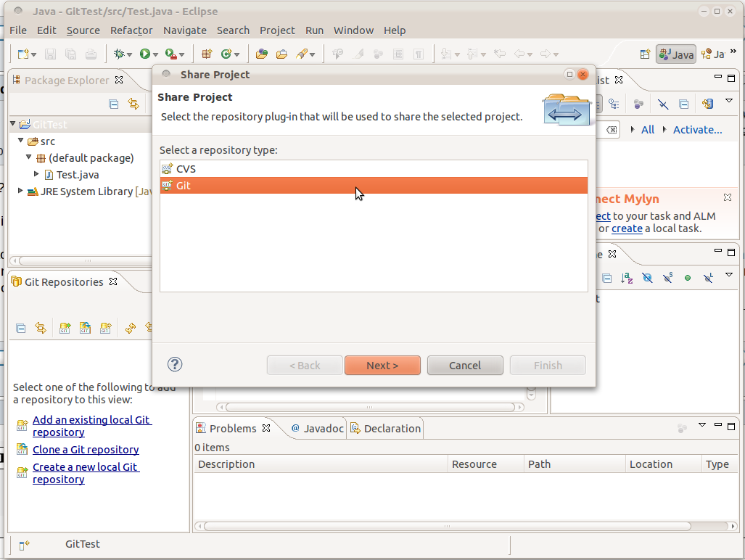
Task: Collapse the GitTest project tree node
Action: pos(13,124)
